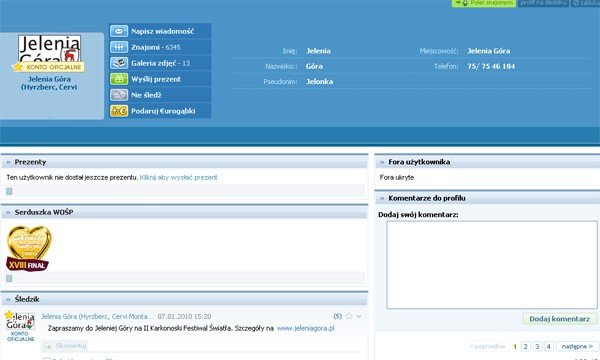This screenshot has height=360, width=600.
Task: Click the 'profil na śledziku' top link
Action: pos(543,3)
